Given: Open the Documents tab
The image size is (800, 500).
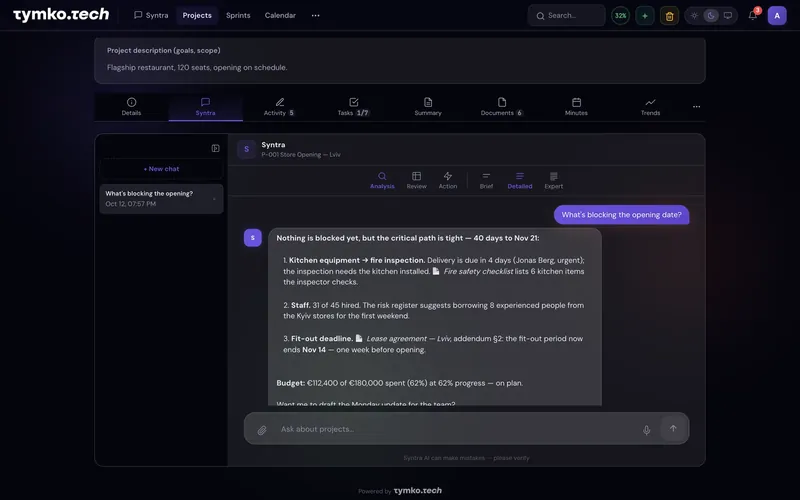Looking at the screenshot, I should tap(502, 107).
